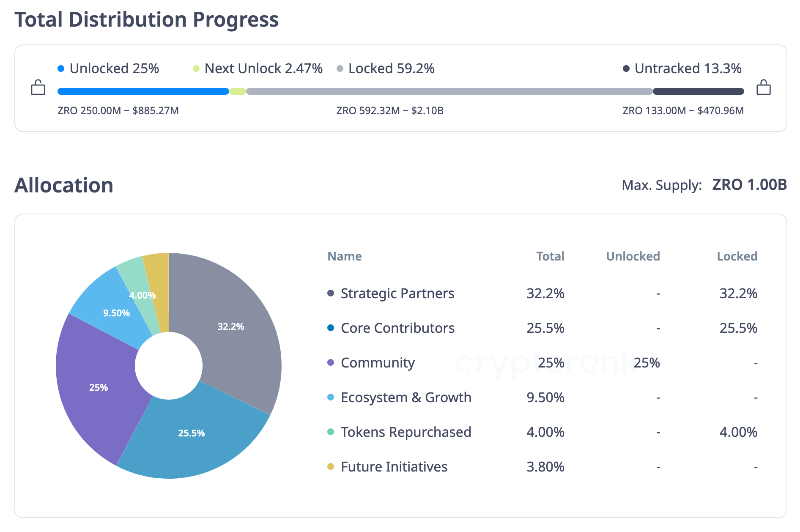Click the Allocation heading

pos(64,185)
